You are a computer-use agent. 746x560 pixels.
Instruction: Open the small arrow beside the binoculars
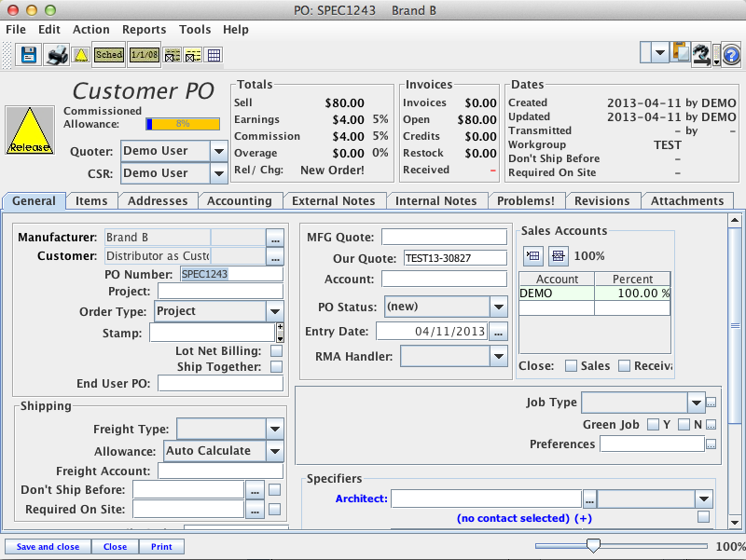(x=716, y=61)
